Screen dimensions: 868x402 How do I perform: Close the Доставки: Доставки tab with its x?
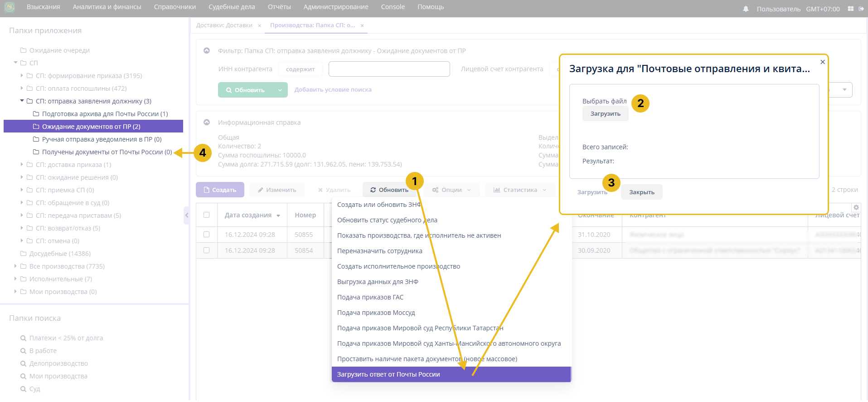pyautogui.click(x=259, y=26)
